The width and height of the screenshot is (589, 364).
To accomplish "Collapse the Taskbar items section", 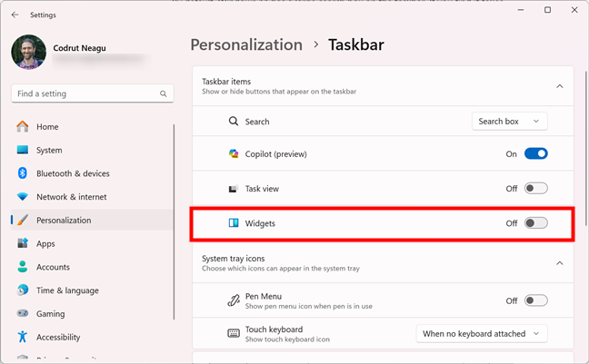I will click(560, 86).
